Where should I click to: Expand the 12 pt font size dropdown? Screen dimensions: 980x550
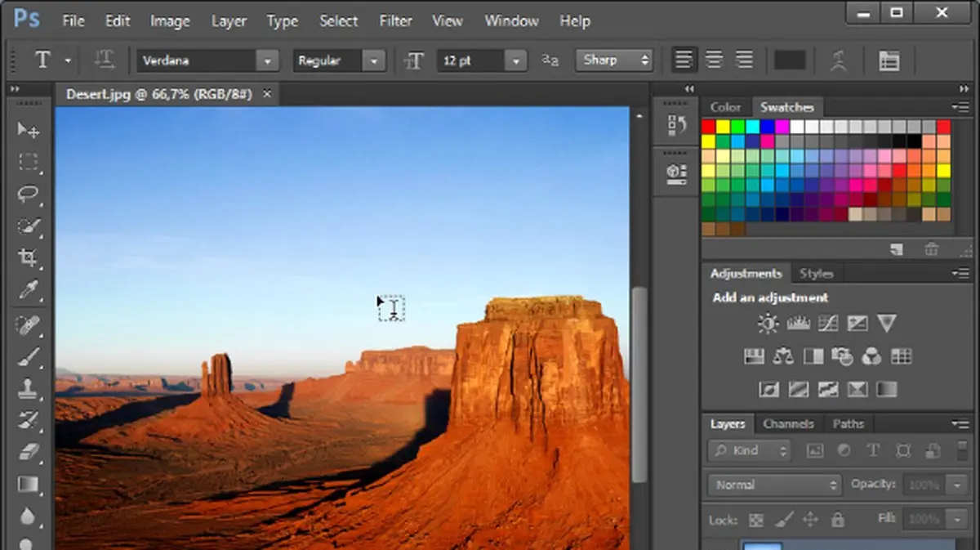515,60
